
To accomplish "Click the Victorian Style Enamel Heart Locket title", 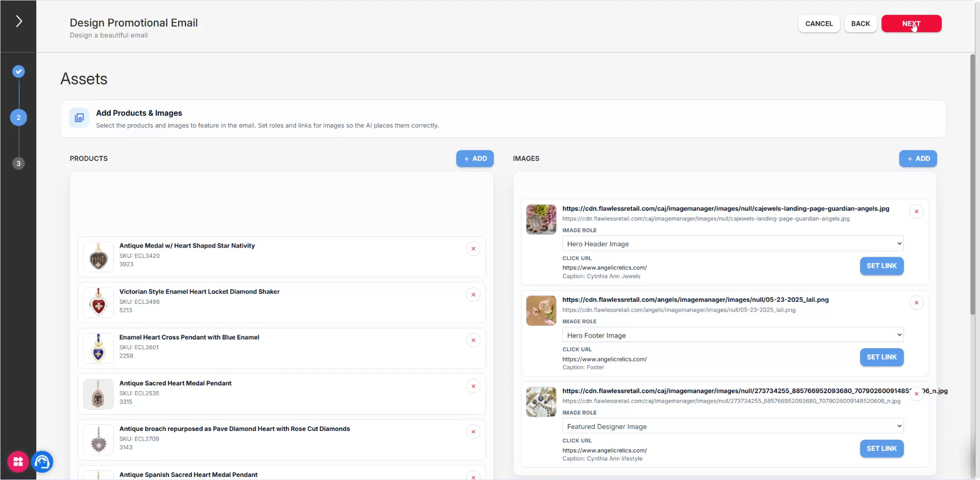I will 200,292.
